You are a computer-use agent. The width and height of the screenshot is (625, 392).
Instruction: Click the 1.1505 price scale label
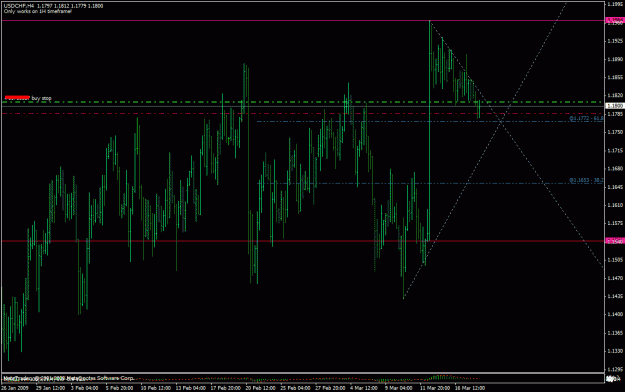615,260
